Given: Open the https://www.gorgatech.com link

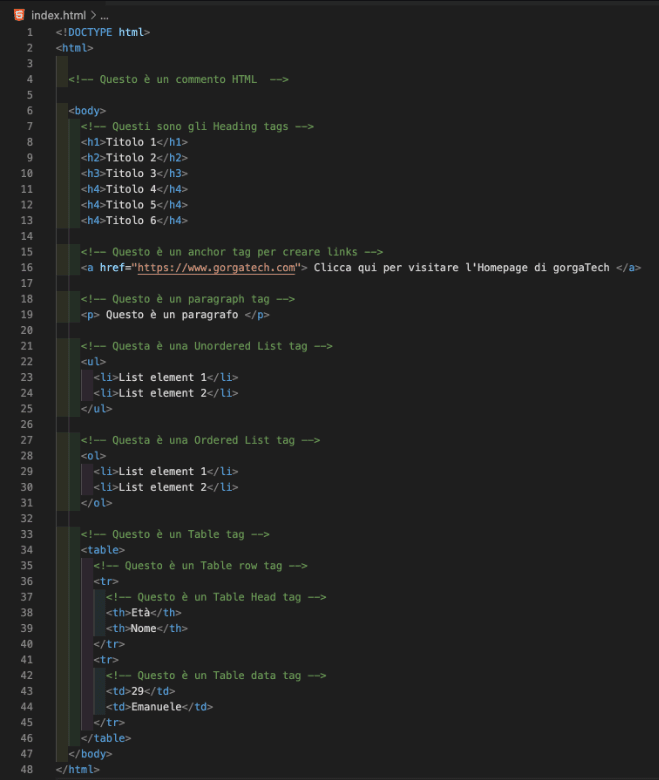Looking at the screenshot, I should 216,268.
